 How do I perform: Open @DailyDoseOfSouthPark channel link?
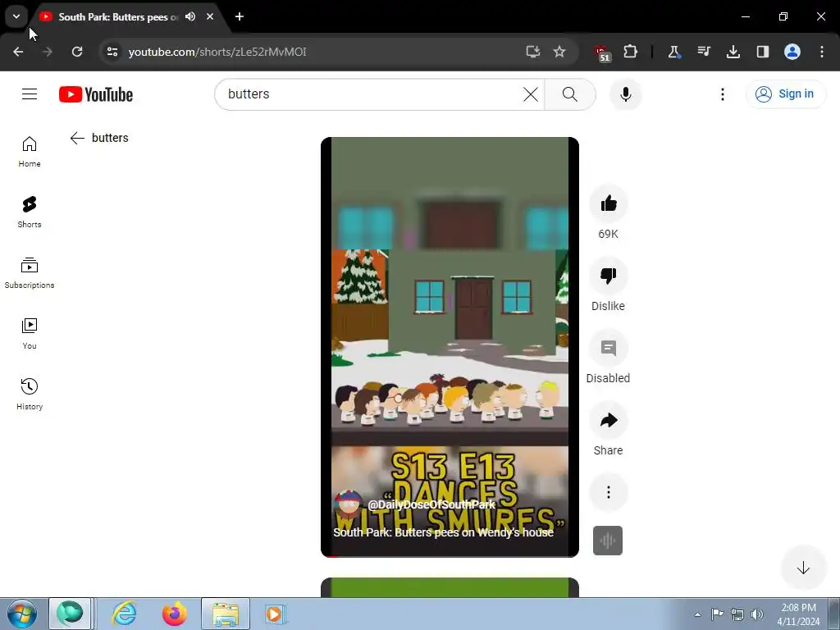click(431, 504)
